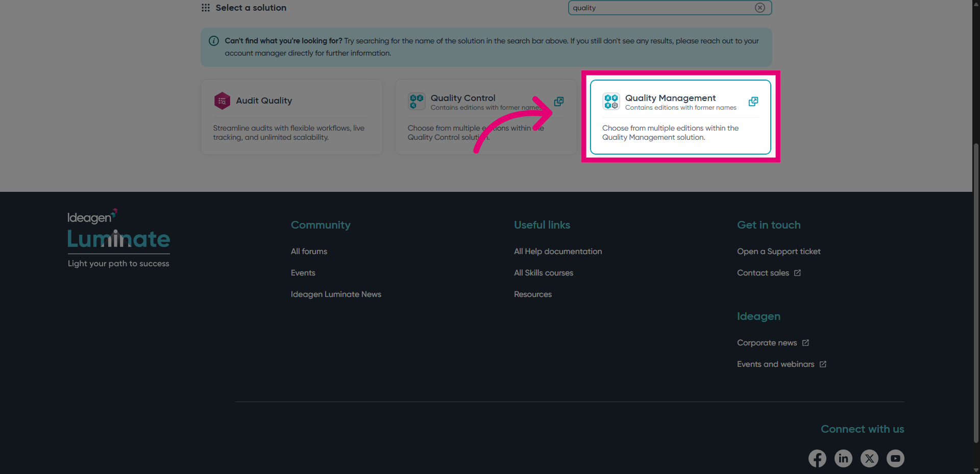Screen dimensions: 980x474
Task: Clear the search field using the x icon
Action: pyautogui.click(x=760, y=8)
